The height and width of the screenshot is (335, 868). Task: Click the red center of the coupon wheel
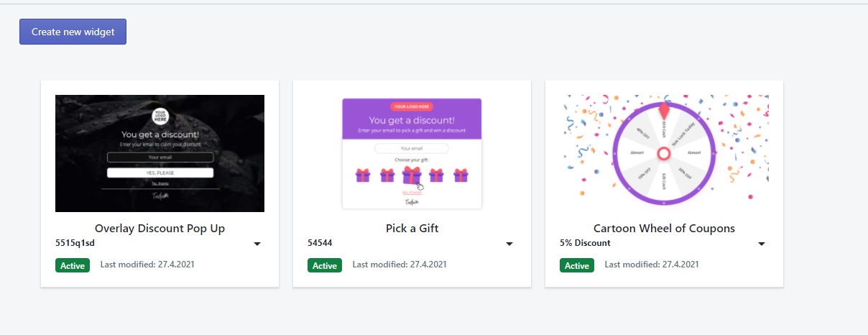(664, 153)
